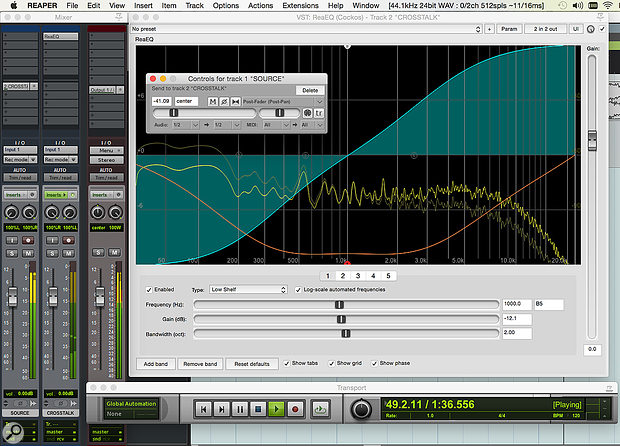
Task: Select EQ band tab 5
Action: [x=388, y=276]
